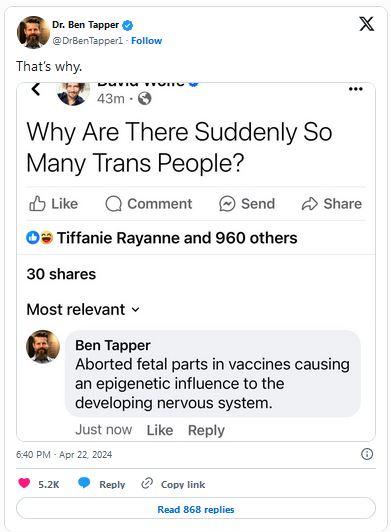Image resolution: width=391 pixels, height=532 pixels.
Task: Open Dr. Ben Tapper's profile picture
Action: tap(33, 32)
